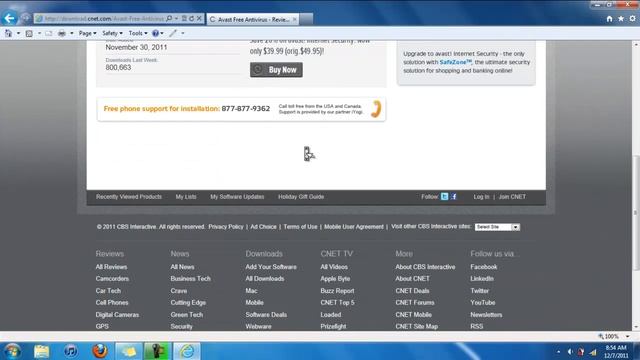Click the browser Back arrow button

pos(9,18)
